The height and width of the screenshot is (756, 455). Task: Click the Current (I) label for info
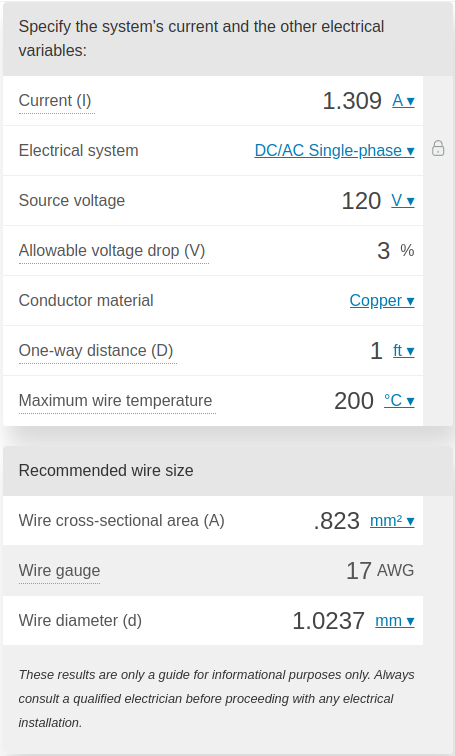[55, 101]
